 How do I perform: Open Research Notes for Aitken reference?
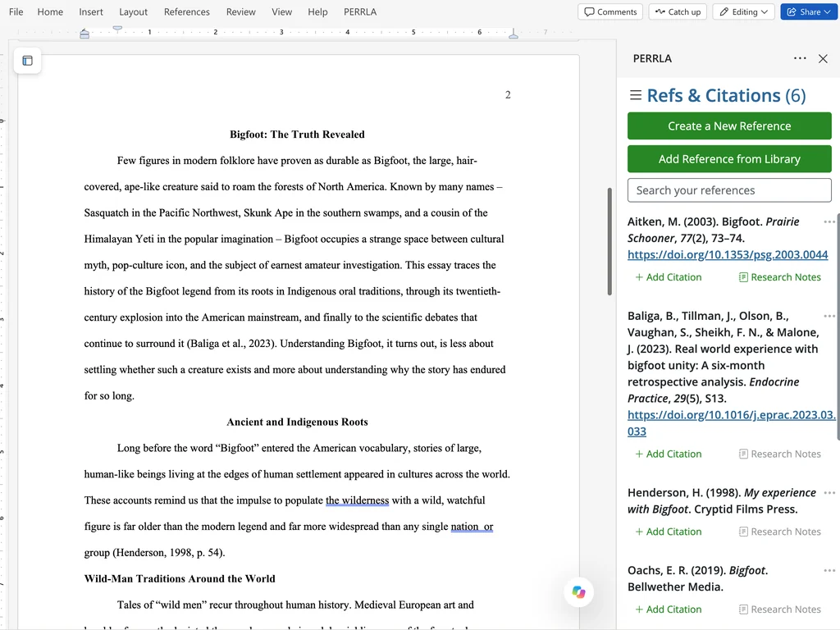[779, 277]
